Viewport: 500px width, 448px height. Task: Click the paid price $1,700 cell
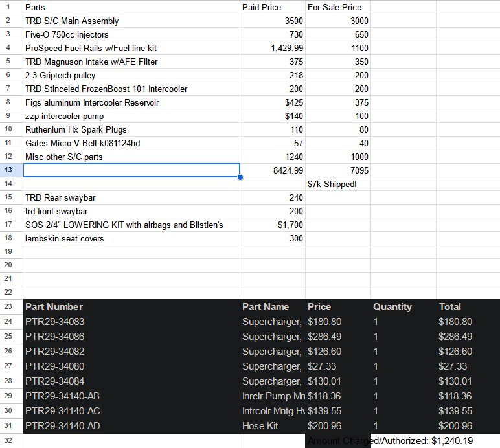tap(272, 225)
